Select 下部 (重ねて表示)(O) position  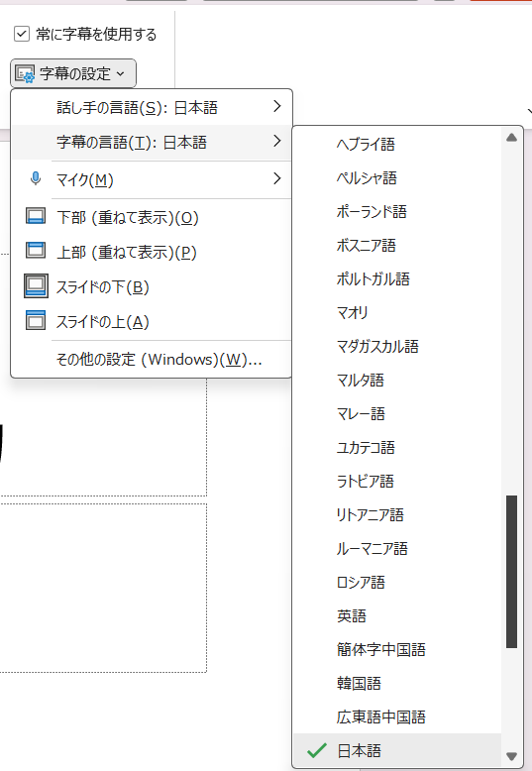[152, 217]
